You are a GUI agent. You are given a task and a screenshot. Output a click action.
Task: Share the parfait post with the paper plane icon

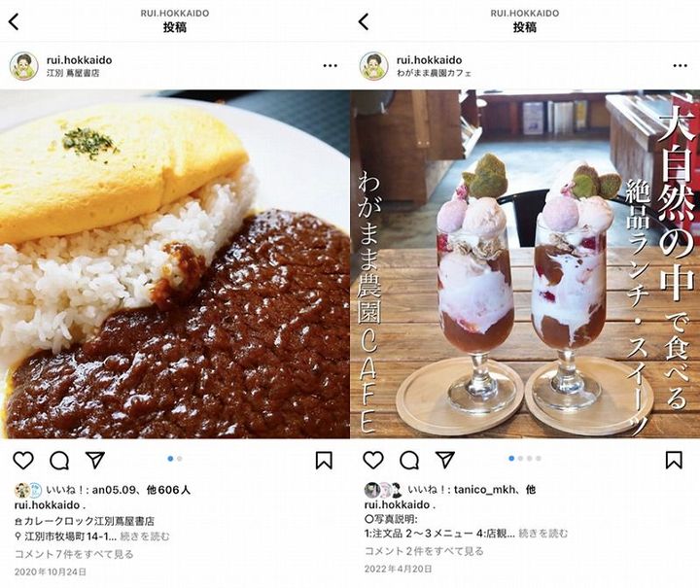point(445,460)
